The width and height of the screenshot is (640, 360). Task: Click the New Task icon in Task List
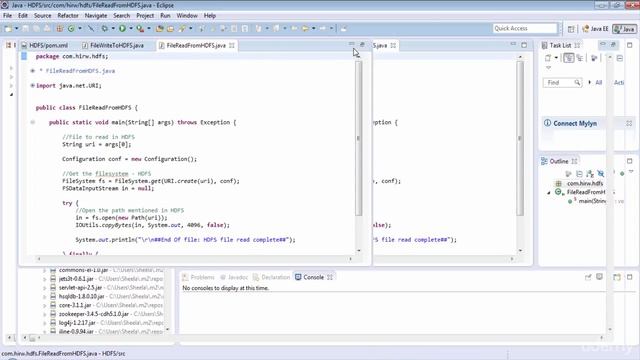click(x=548, y=58)
